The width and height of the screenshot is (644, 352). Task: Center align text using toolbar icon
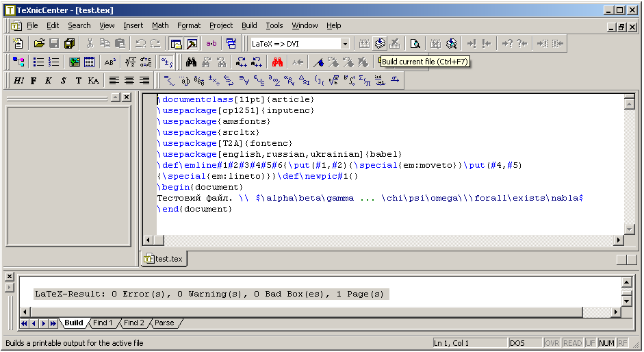click(x=129, y=81)
